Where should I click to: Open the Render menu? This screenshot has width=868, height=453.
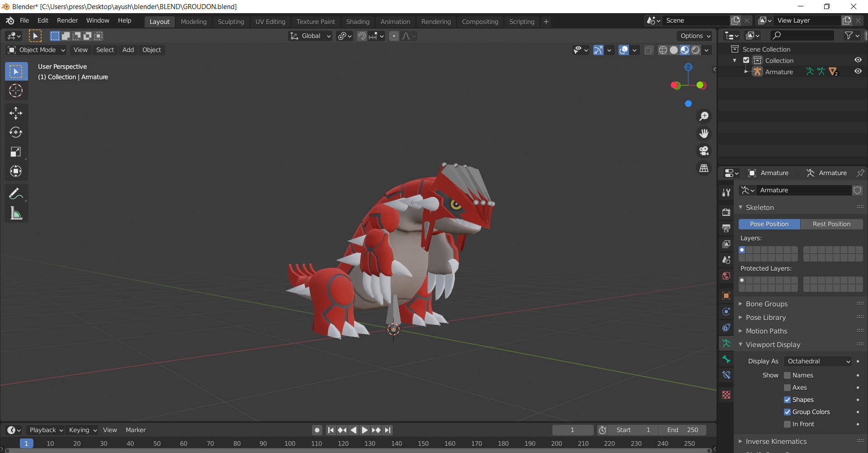[67, 20]
